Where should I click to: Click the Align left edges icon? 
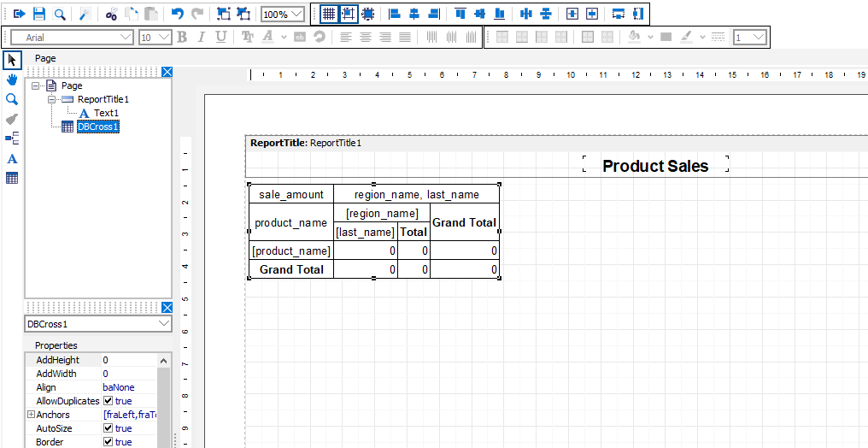pyautogui.click(x=394, y=14)
